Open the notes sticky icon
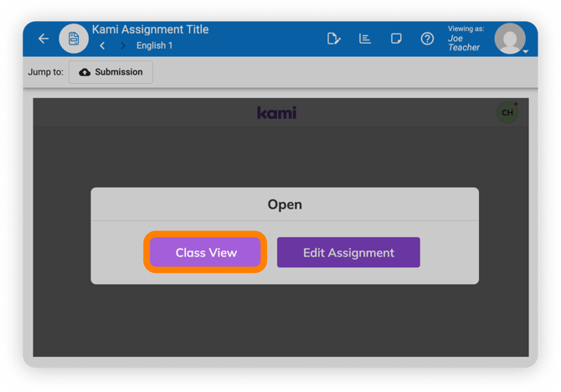This screenshot has height=392, width=561. 396,39
